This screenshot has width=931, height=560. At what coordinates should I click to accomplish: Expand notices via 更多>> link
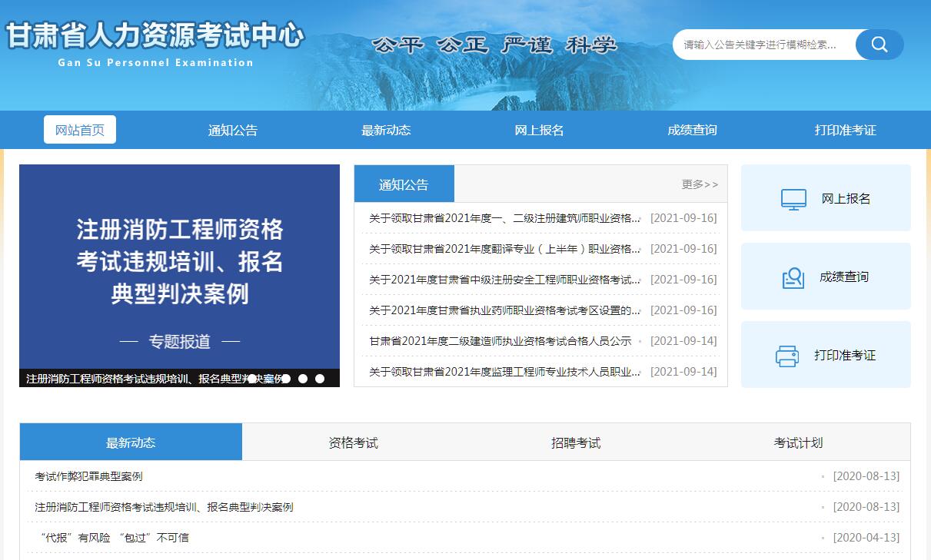[700, 184]
